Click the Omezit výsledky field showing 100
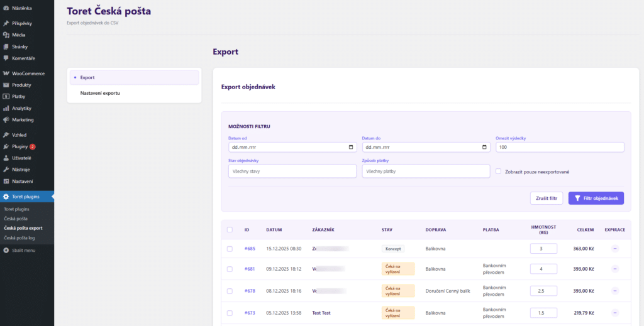The width and height of the screenshot is (644, 326). (560, 147)
